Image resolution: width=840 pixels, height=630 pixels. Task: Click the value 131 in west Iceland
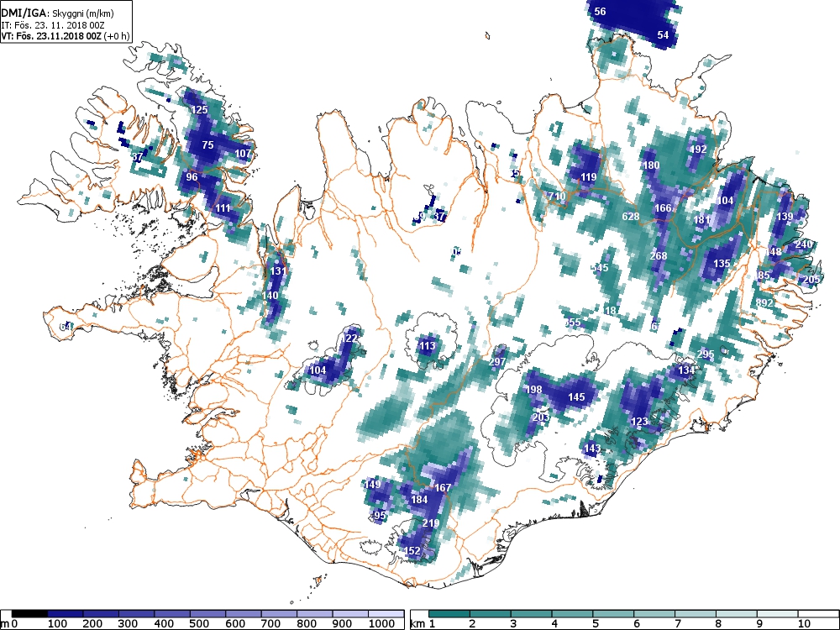[278, 271]
